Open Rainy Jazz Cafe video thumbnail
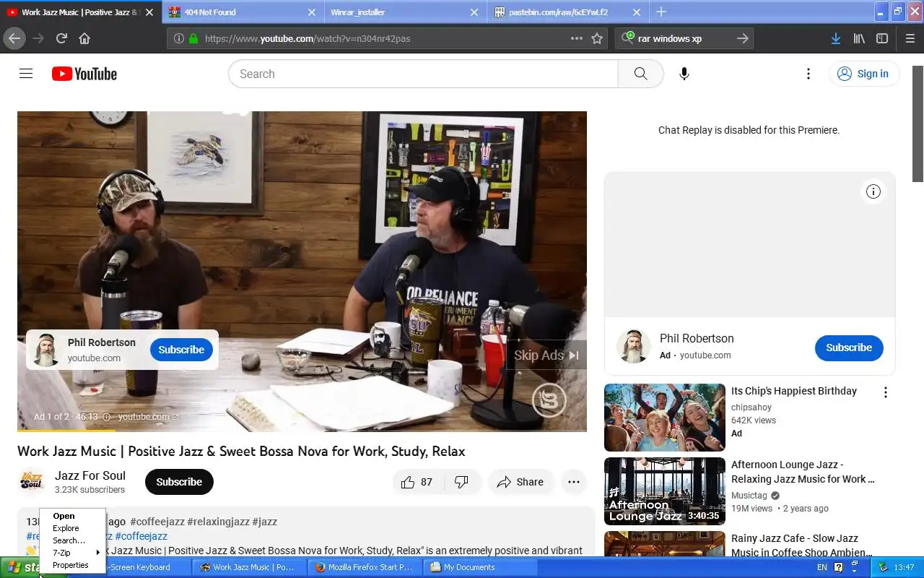The image size is (924, 578). pyautogui.click(x=665, y=543)
